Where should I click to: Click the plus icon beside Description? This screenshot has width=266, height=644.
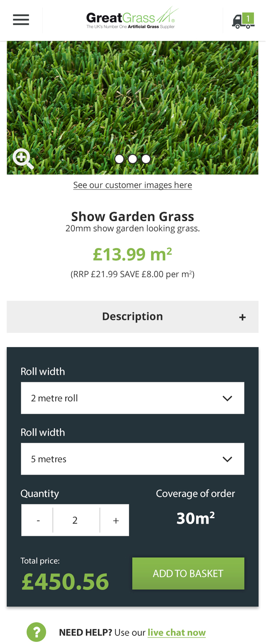point(243,317)
